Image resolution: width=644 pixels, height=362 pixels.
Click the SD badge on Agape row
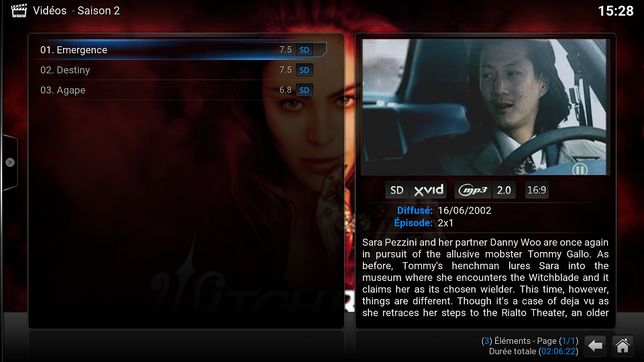click(x=305, y=90)
